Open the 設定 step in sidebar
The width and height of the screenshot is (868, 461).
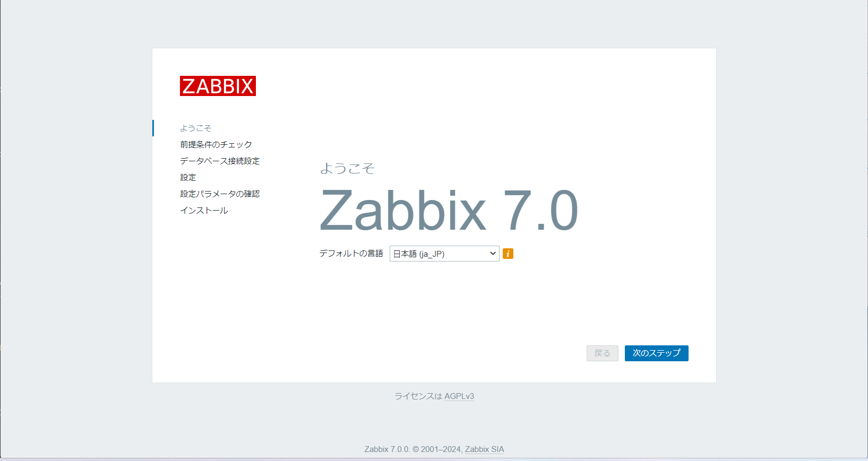[188, 178]
